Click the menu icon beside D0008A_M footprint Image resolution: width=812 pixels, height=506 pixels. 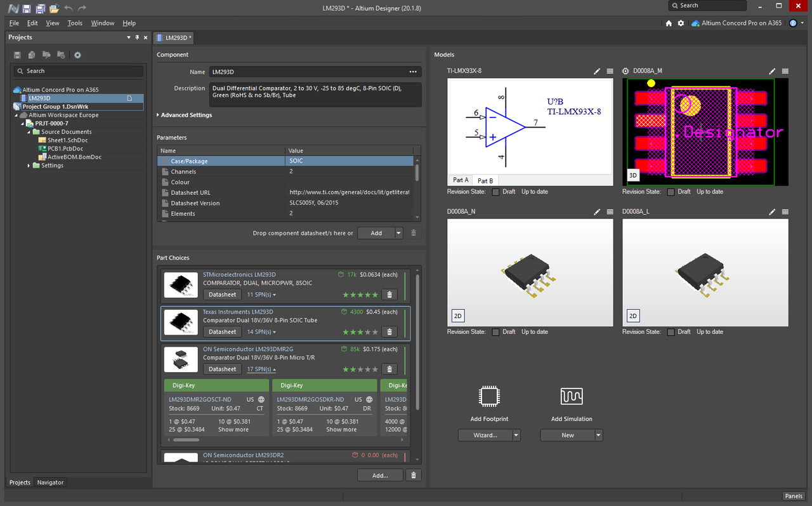click(x=785, y=71)
